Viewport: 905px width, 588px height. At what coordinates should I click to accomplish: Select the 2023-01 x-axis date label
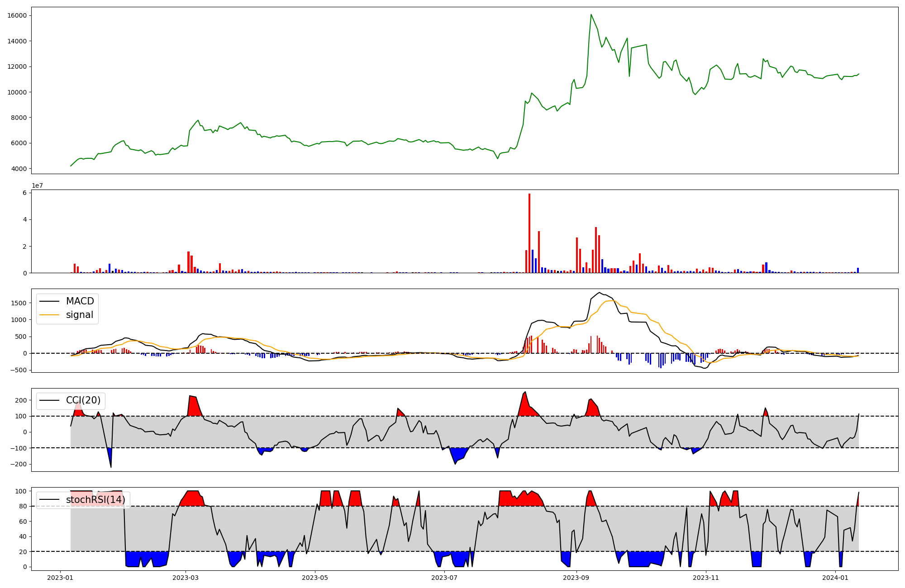tap(60, 578)
